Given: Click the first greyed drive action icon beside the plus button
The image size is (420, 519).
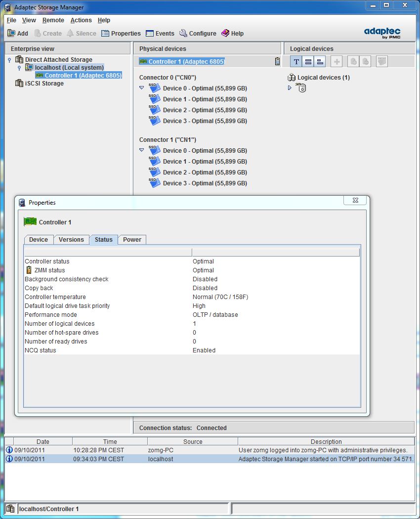Looking at the screenshot, I should (x=353, y=62).
